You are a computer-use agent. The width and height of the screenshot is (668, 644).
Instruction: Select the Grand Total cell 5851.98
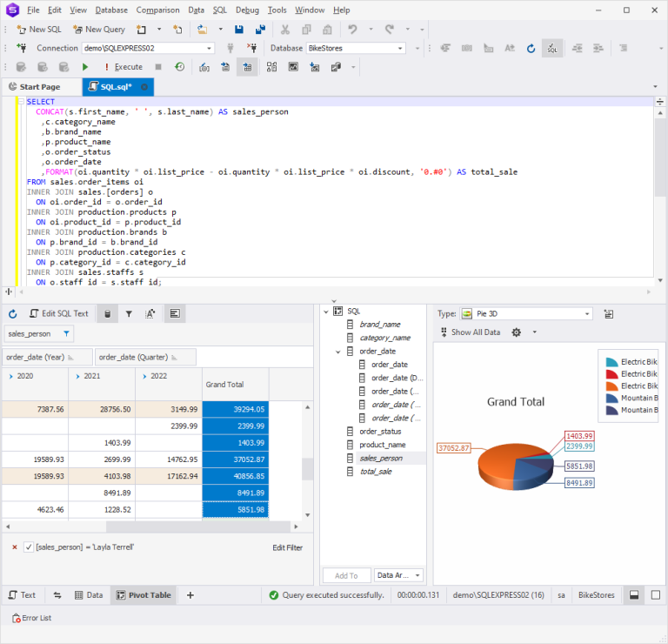(236, 510)
